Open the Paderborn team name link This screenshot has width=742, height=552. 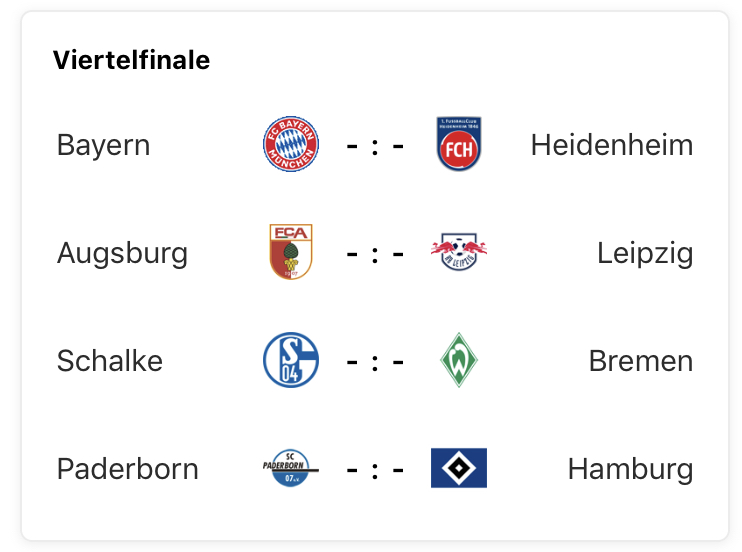[128, 469]
